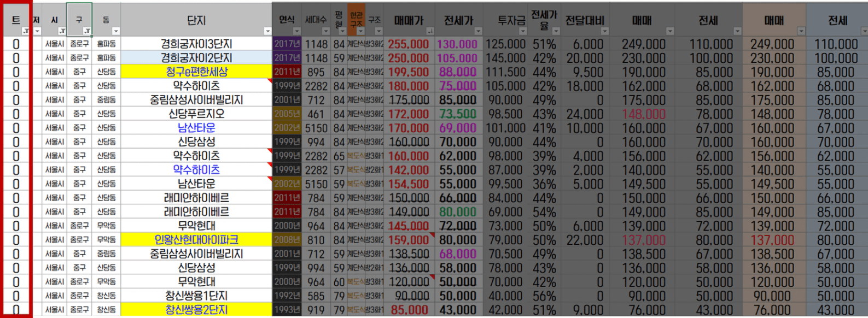Viewport: 868px width, 318px height.
Task: Select the yellow 청구e편한세상 cell
Action: (x=196, y=72)
